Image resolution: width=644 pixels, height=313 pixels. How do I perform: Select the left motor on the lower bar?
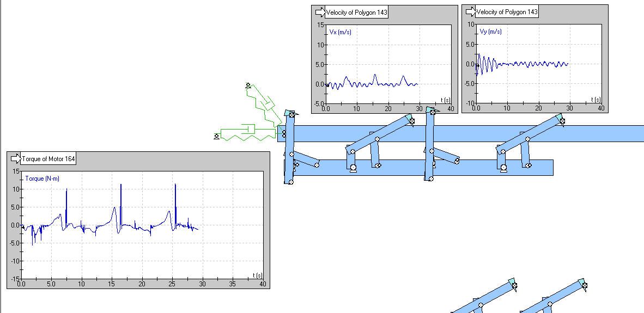coord(353,169)
